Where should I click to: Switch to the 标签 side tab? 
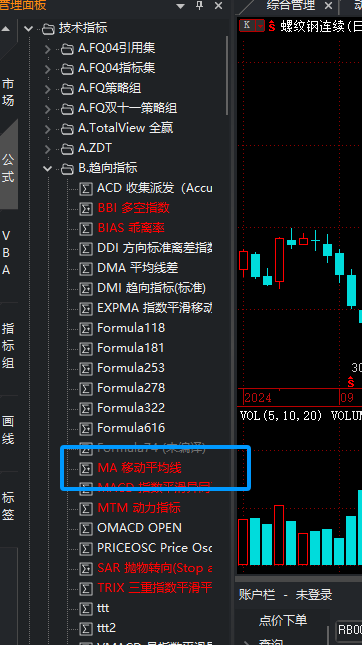(8, 506)
